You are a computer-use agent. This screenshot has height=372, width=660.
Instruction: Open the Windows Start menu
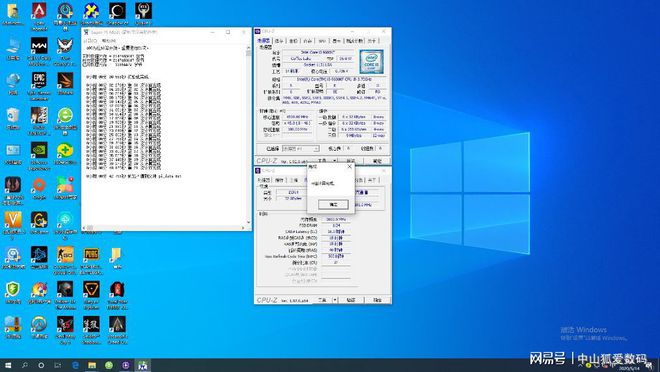click(x=8, y=365)
